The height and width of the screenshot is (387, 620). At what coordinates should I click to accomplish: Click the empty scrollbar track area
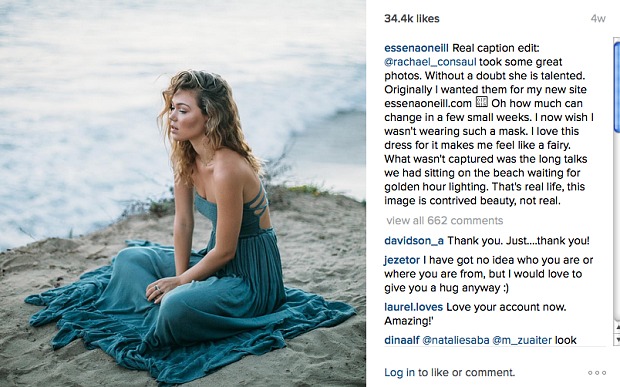[617, 225]
